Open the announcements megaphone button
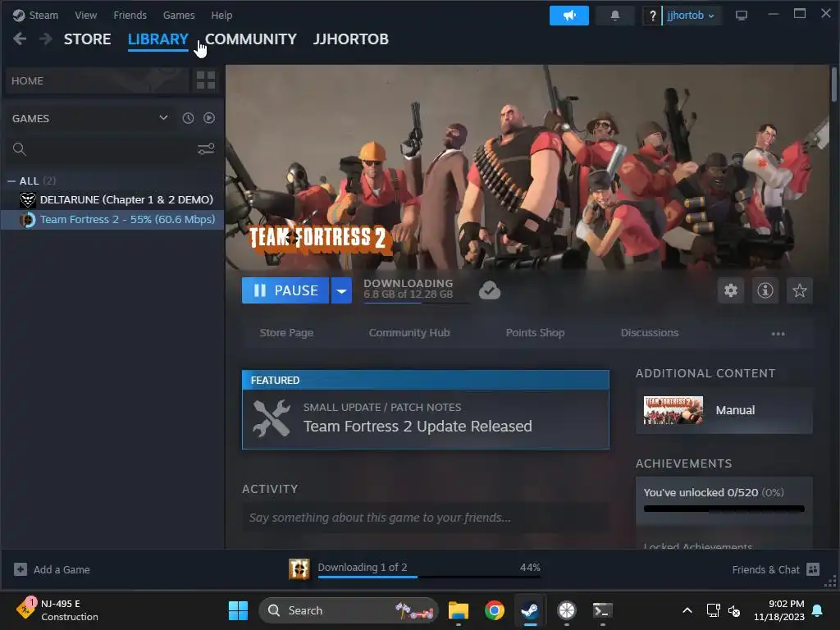Viewport: 840px width, 630px height. click(x=569, y=16)
